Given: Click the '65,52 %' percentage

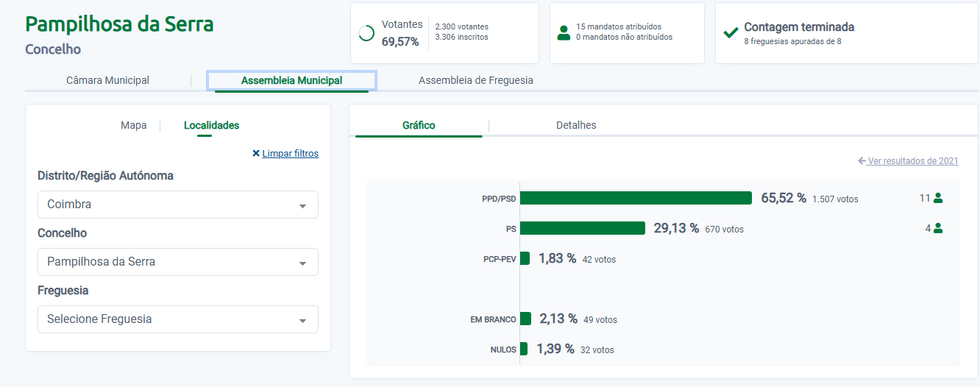Looking at the screenshot, I should coord(784,198).
